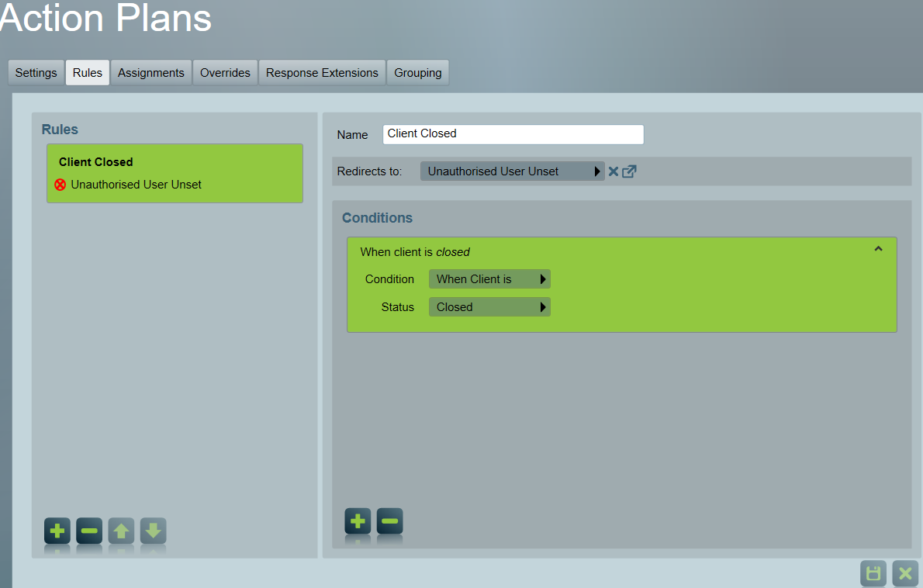The width and height of the screenshot is (923, 588).
Task: Click the Name input field
Action: pos(513,134)
